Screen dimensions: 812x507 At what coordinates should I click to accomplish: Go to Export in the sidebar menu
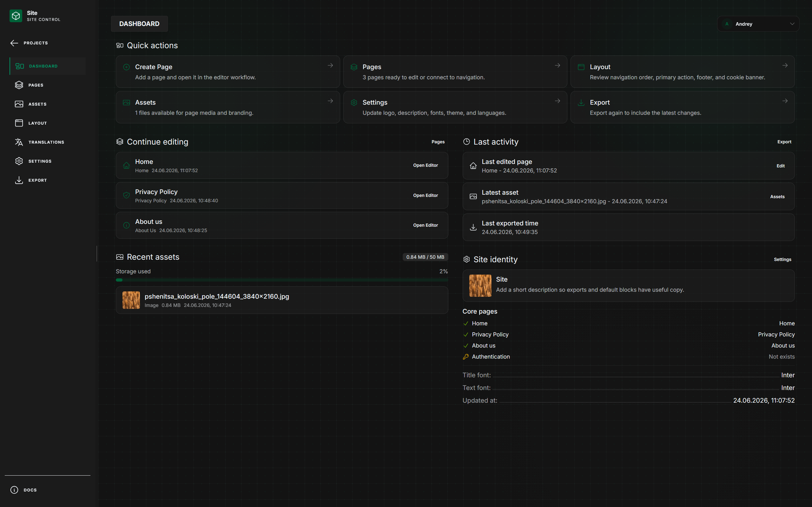(x=48, y=180)
